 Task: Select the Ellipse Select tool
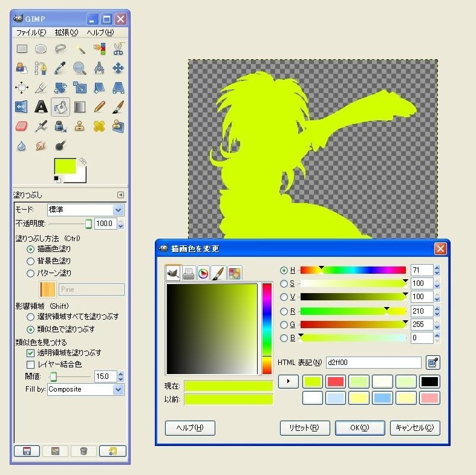pyautogui.click(x=41, y=48)
